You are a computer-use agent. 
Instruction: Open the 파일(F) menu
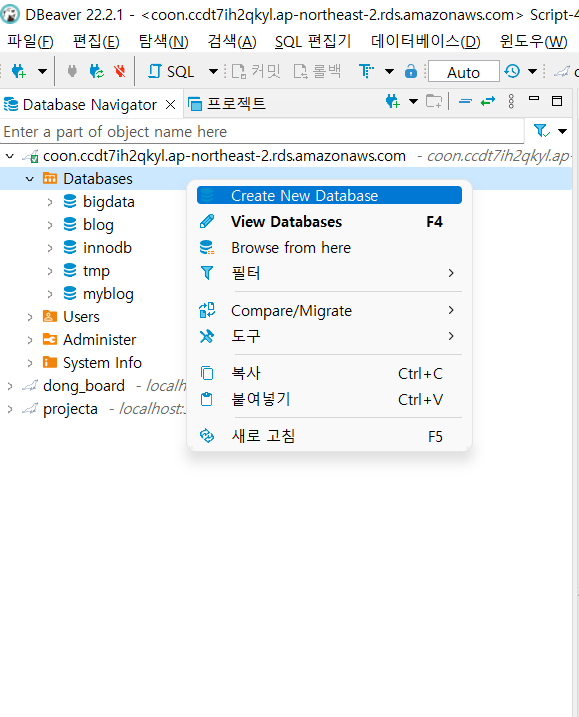point(30,42)
